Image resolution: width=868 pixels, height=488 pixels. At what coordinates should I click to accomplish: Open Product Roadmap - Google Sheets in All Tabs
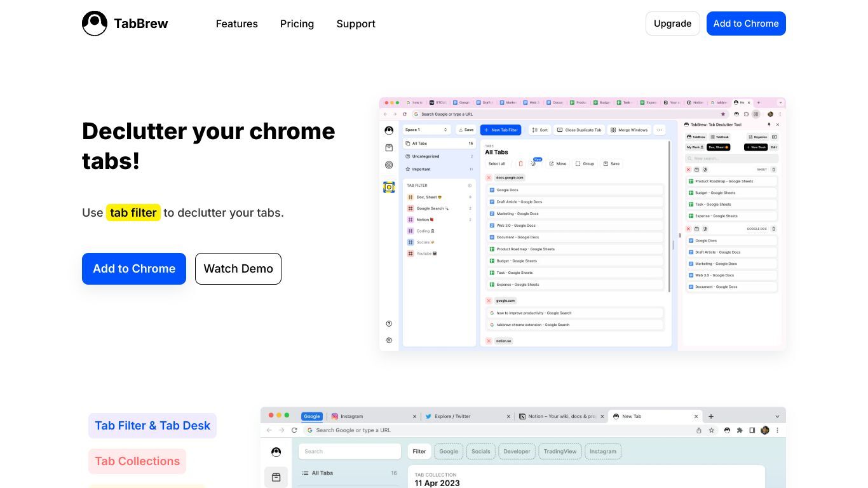[575, 249]
